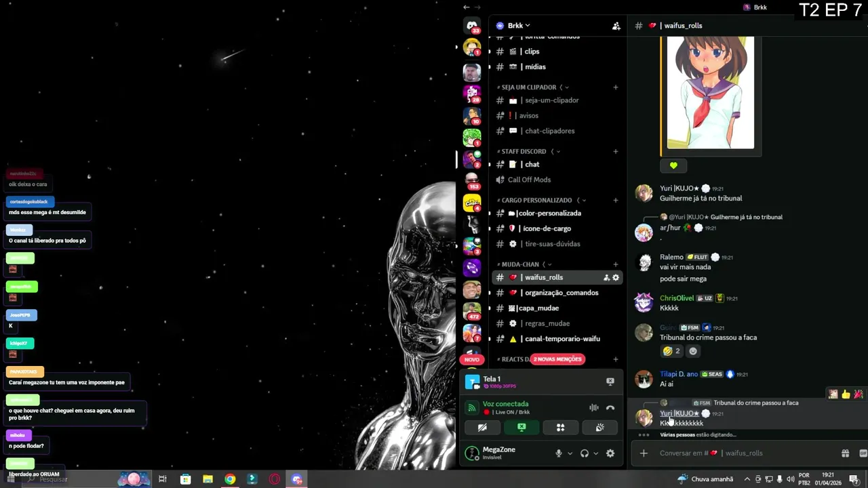Open the soundboard button in voice panel
The image size is (868, 488).
(599, 428)
